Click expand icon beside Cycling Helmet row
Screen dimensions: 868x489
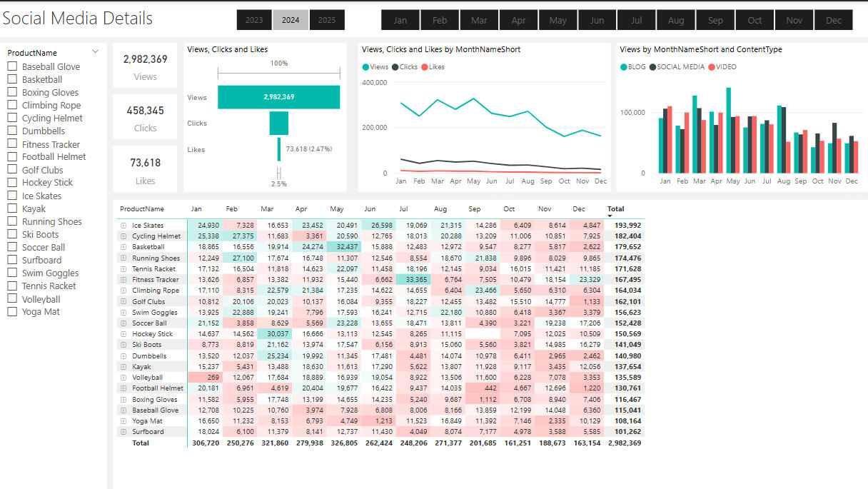tap(123, 236)
